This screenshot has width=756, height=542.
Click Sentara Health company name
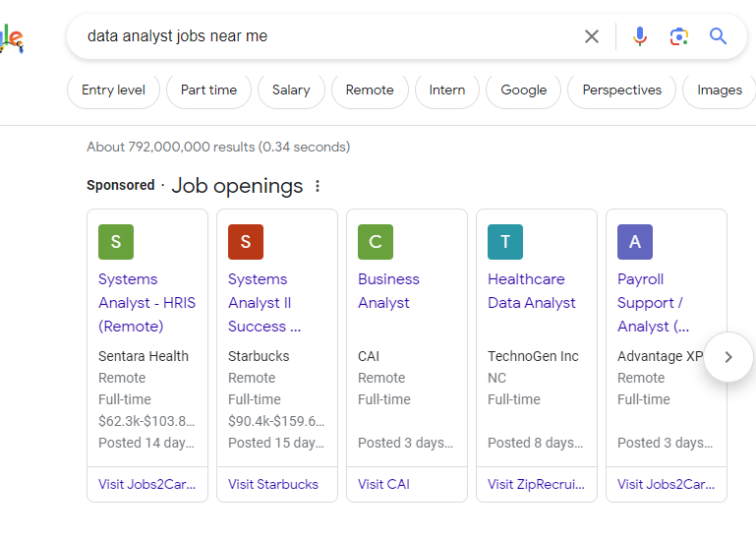144,356
